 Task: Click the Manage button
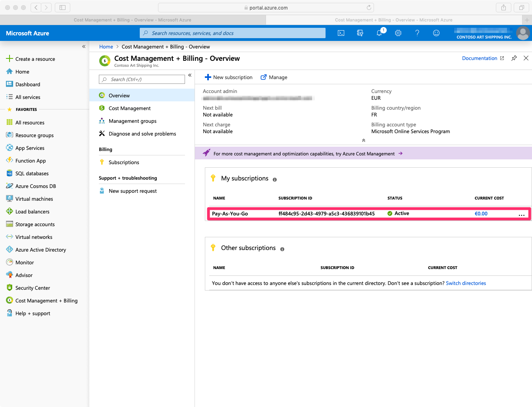[x=274, y=77]
